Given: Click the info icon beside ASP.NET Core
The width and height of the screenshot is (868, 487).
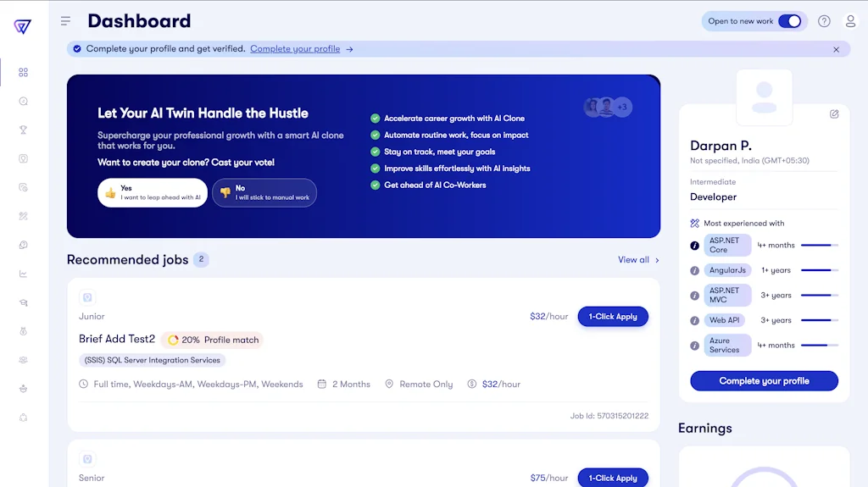Looking at the screenshot, I should [x=695, y=246].
